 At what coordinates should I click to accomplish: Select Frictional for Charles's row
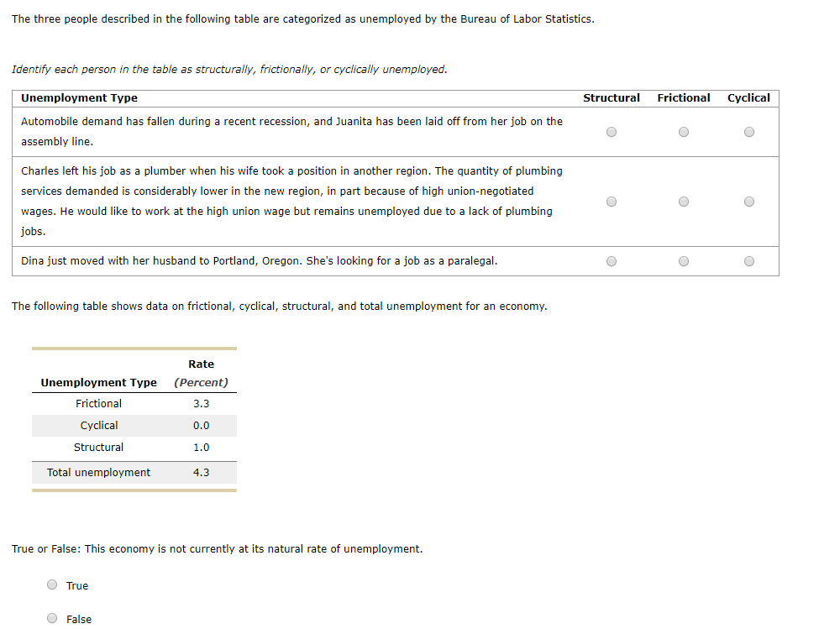(x=684, y=201)
